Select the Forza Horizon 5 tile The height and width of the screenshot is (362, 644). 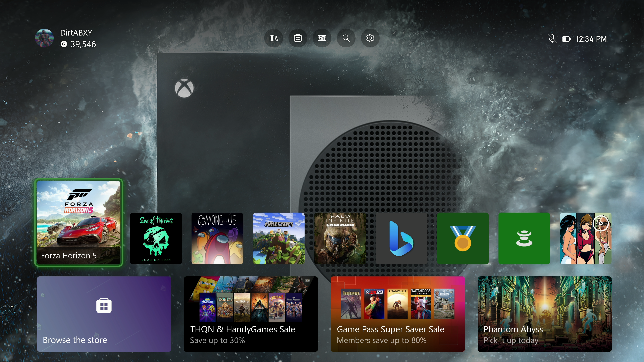tap(78, 222)
